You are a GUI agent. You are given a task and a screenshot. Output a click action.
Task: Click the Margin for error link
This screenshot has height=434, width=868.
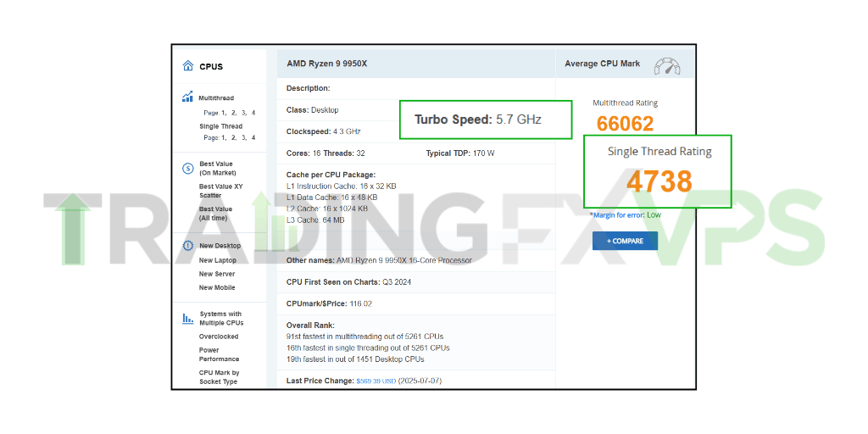[x=620, y=214]
